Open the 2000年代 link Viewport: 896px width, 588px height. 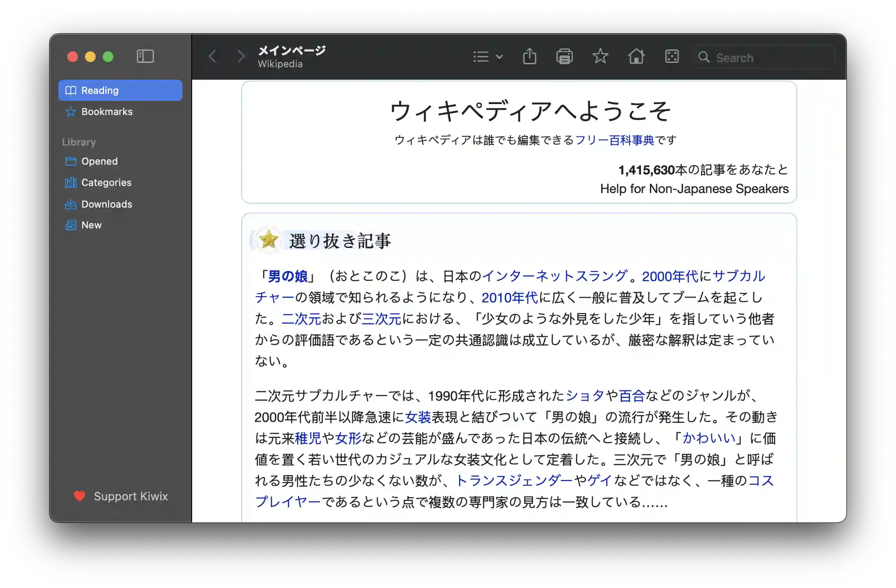click(x=670, y=276)
